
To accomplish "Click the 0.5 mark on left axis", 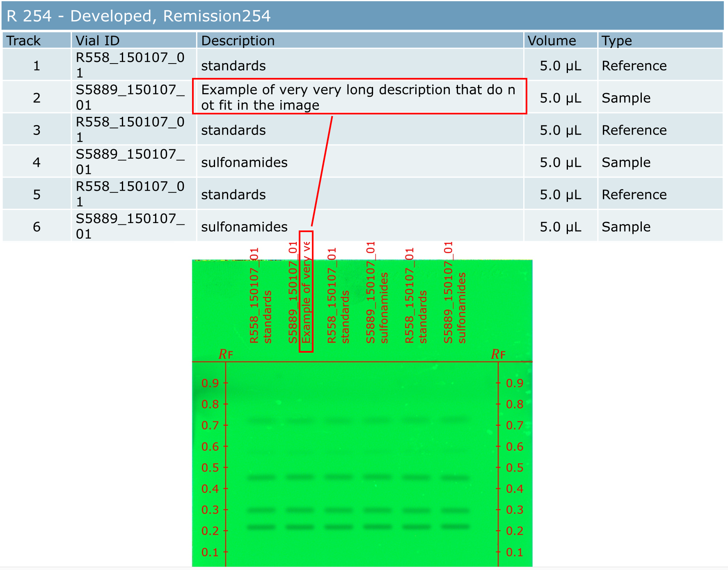I will pyautogui.click(x=210, y=468).
